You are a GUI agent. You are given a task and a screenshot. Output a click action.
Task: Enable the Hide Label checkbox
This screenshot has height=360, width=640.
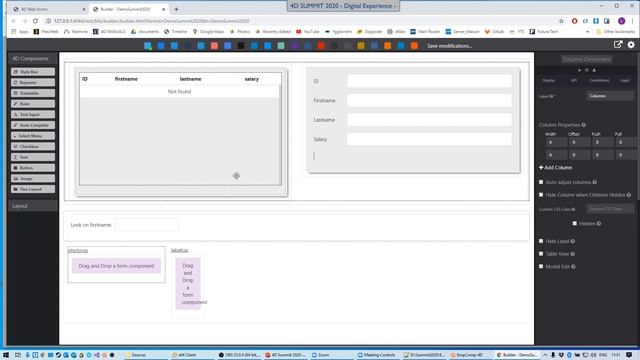(x=541, y=241)
